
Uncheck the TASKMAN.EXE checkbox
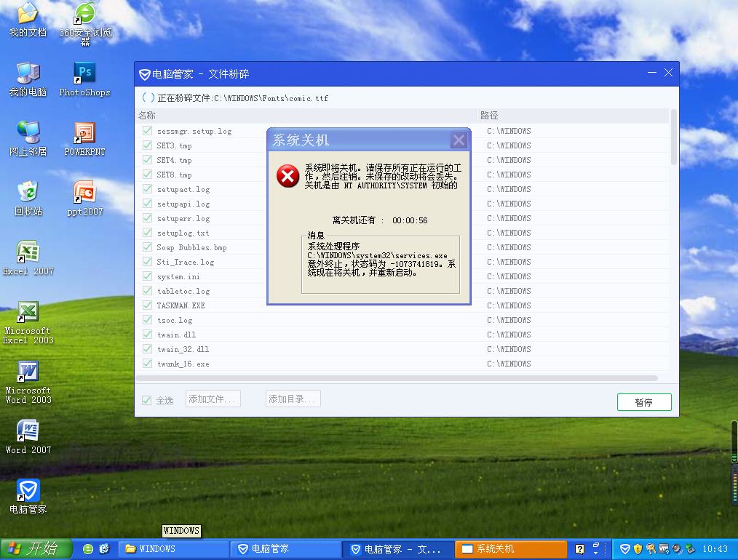[x=147, y=305]
